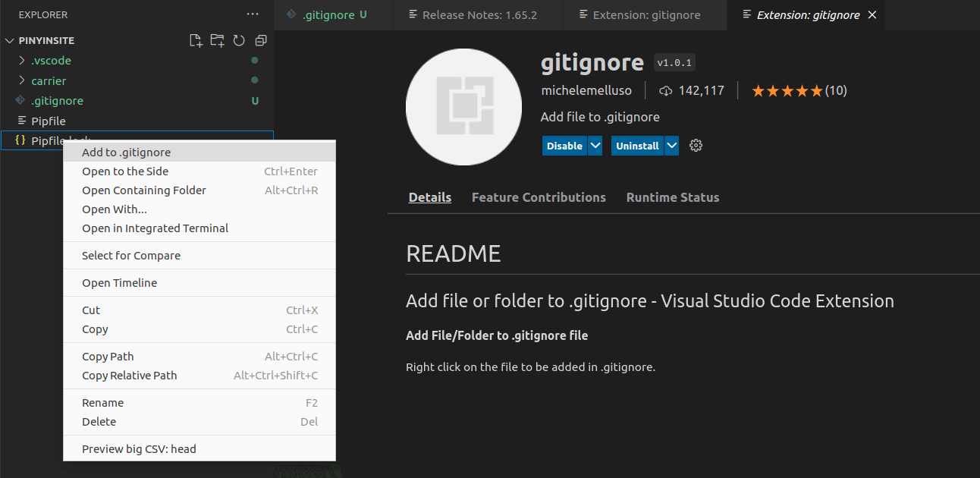Click the gitignore extension logo image
980x478 pixels.
(x=463, y=107)
